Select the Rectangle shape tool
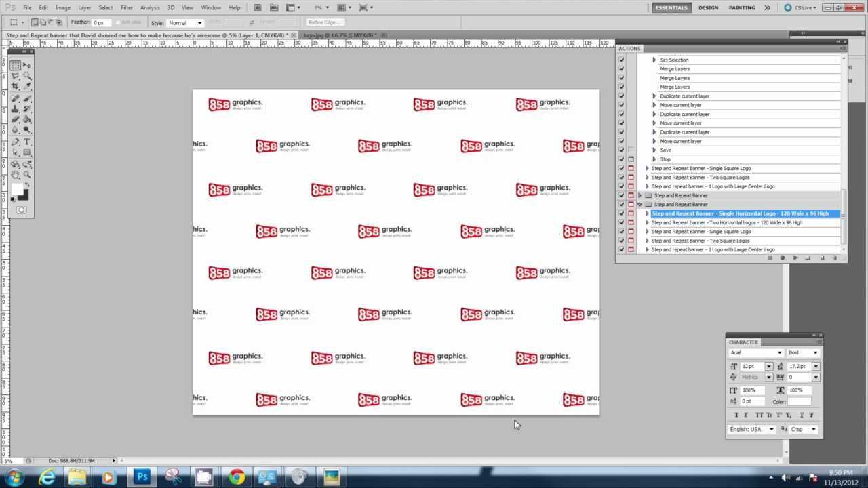 pyautogui.click(x=27, y=152)
